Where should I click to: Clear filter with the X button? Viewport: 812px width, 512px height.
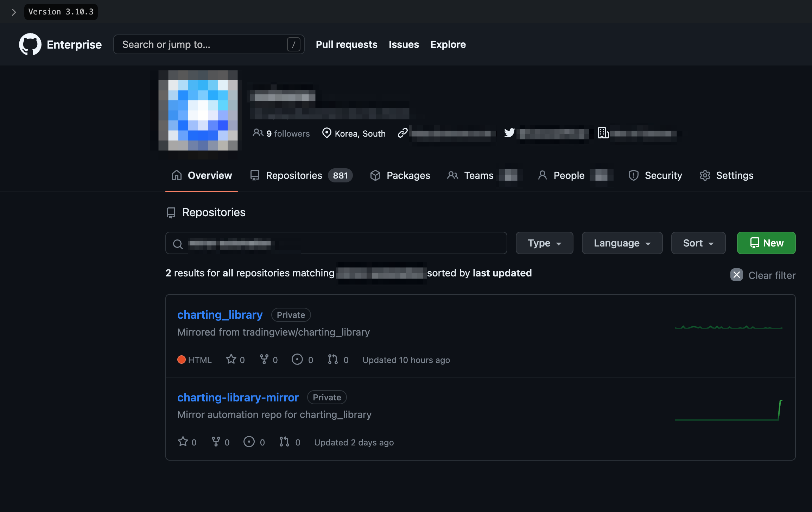coord(736,275)
